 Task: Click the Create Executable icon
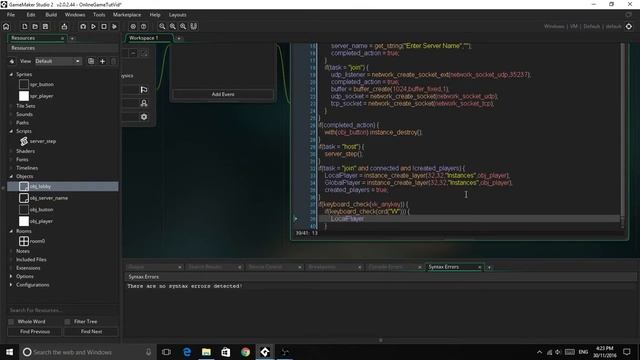(64, 27)
